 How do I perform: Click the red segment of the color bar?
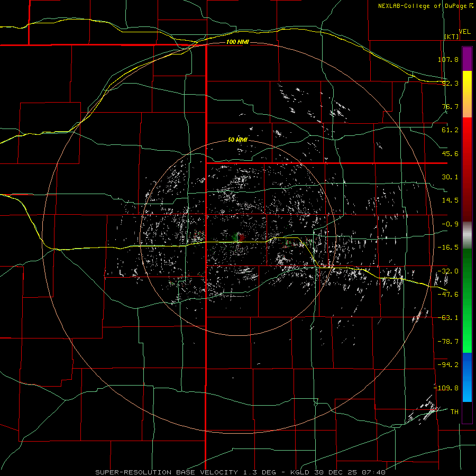467,169
